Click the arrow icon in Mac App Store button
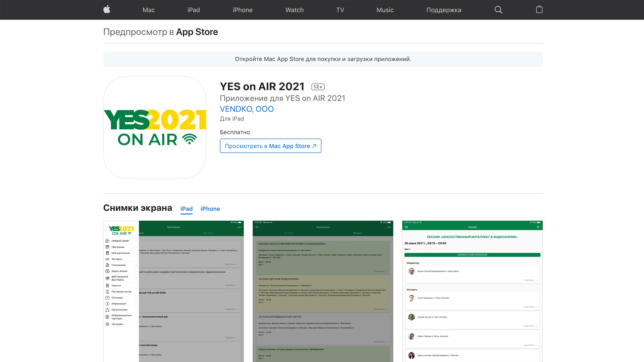 pos(314,146)
